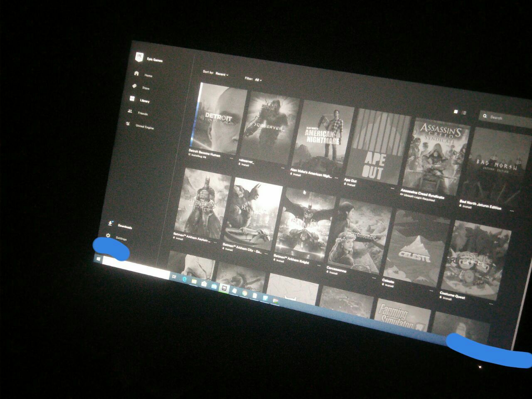Go to Home in sidebar
The width and height of the screenshot is (532, 399).
tap(148, 76)
